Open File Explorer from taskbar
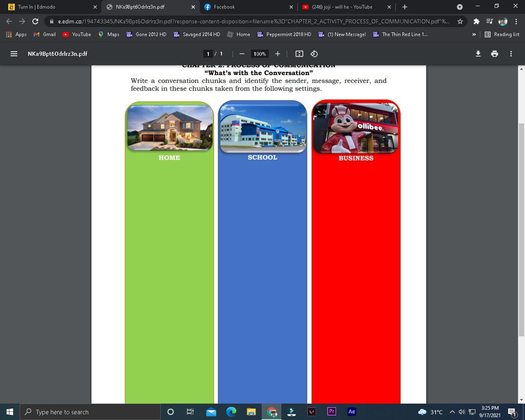Image resolution: width=525 pixels, height=420 pixels. (251, 412)
